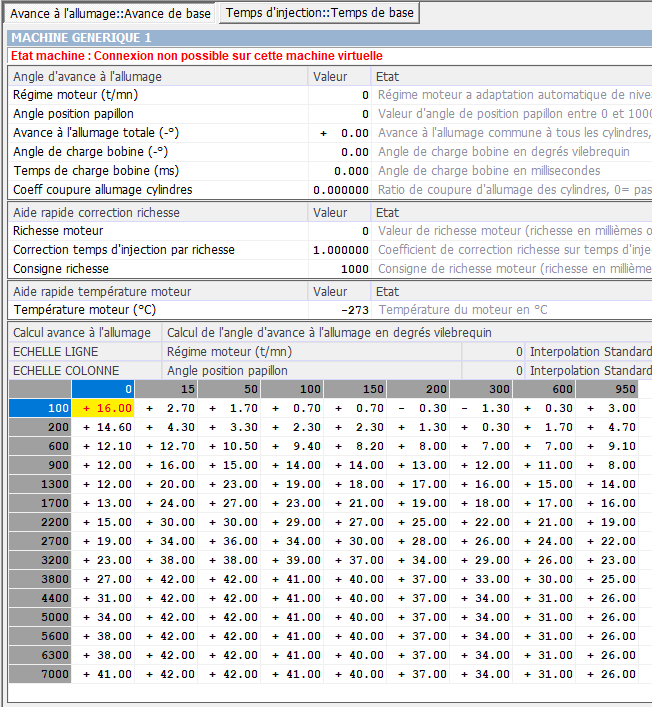Click Interpolation Standard in the ECHELLE COLONNE row
Viewport: 652px width, 707px height.
(589, 370)
